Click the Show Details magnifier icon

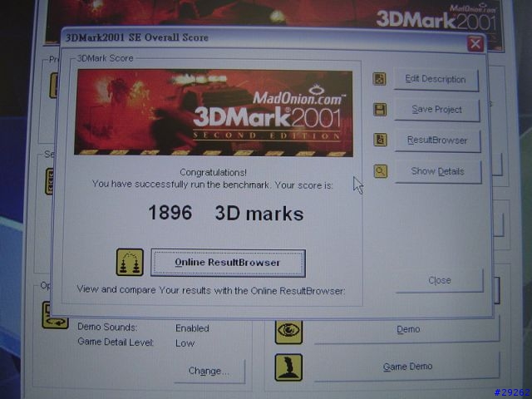(381, 171)
